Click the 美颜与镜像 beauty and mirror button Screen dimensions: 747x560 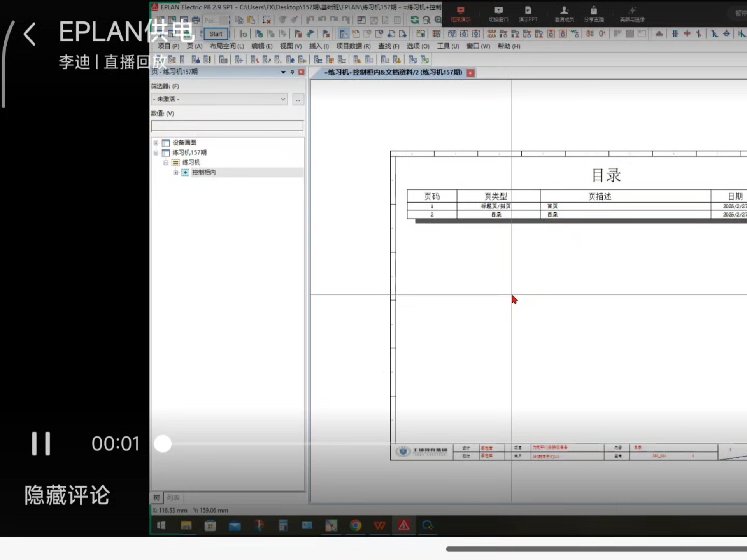(632, 14)
